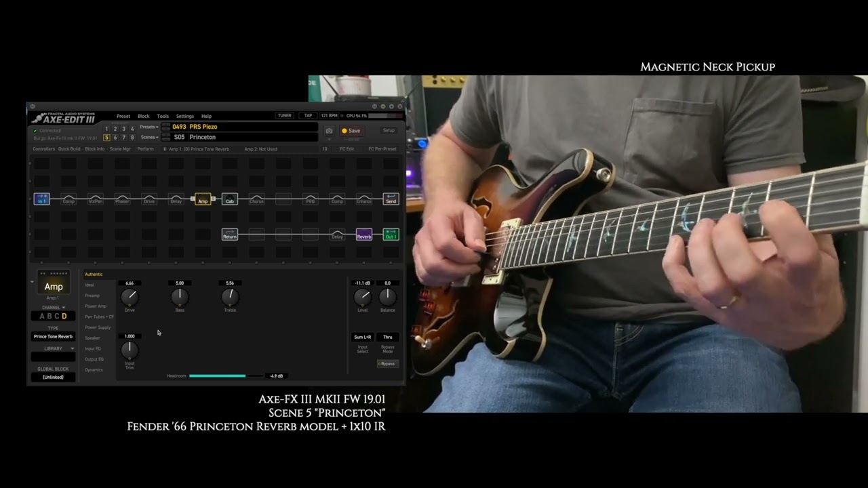868x488 pixels.
Task: Select the Comp block after PEQ
Action: coord(337,199)
